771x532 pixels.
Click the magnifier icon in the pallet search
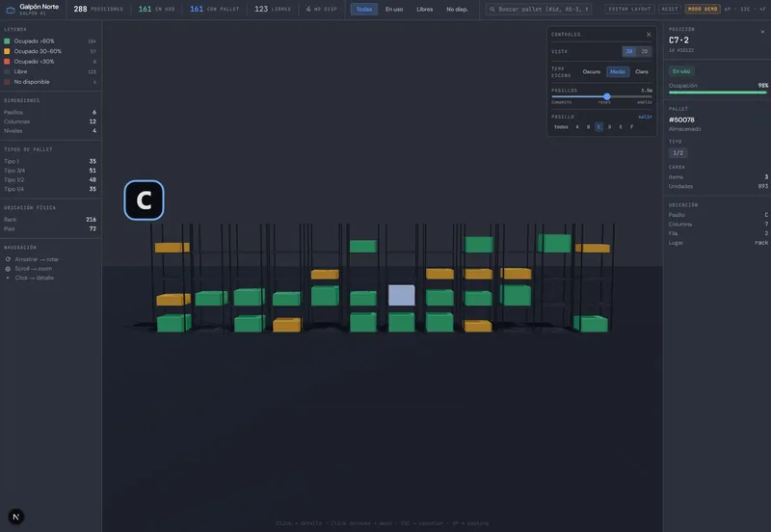pyautogui.click(x=492, y=9)
